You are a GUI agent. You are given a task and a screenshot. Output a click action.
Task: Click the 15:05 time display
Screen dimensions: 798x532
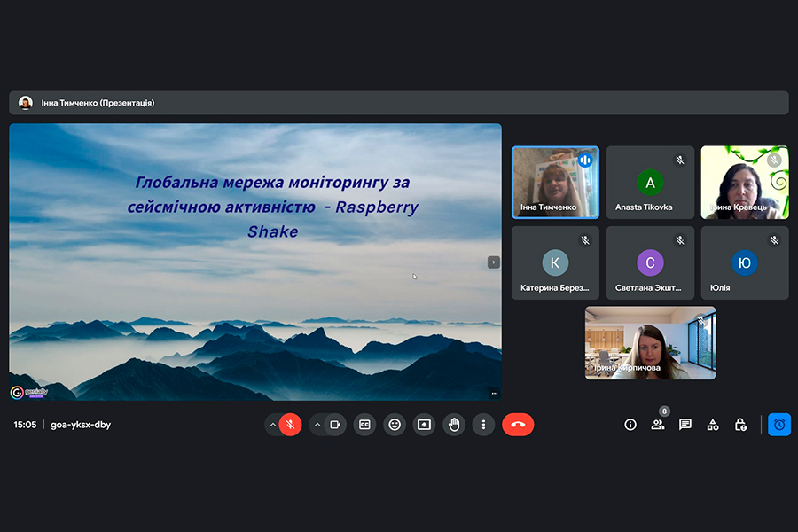[25, 425]
